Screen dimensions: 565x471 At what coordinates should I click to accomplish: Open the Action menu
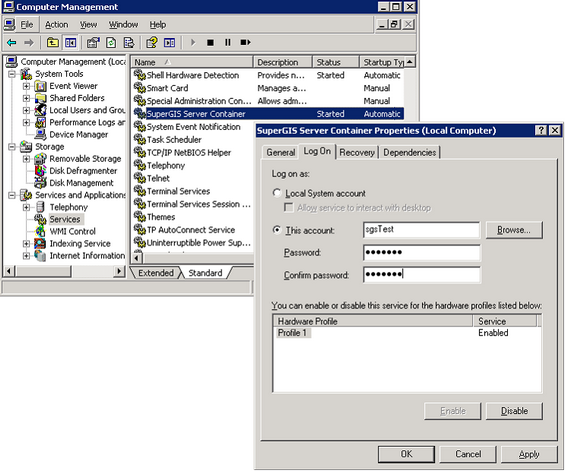[x=57, y=25]
